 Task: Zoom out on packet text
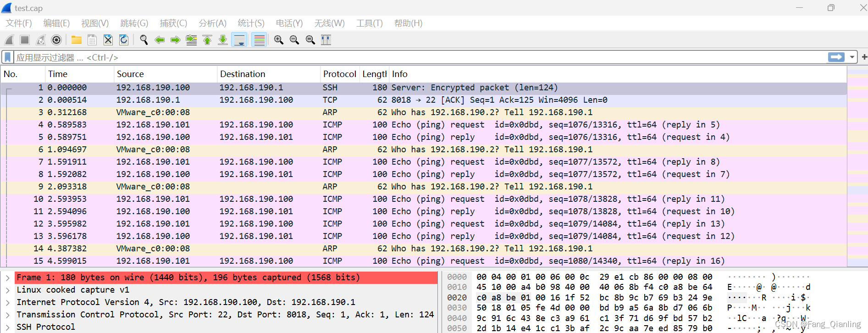(x=294, y=40)
